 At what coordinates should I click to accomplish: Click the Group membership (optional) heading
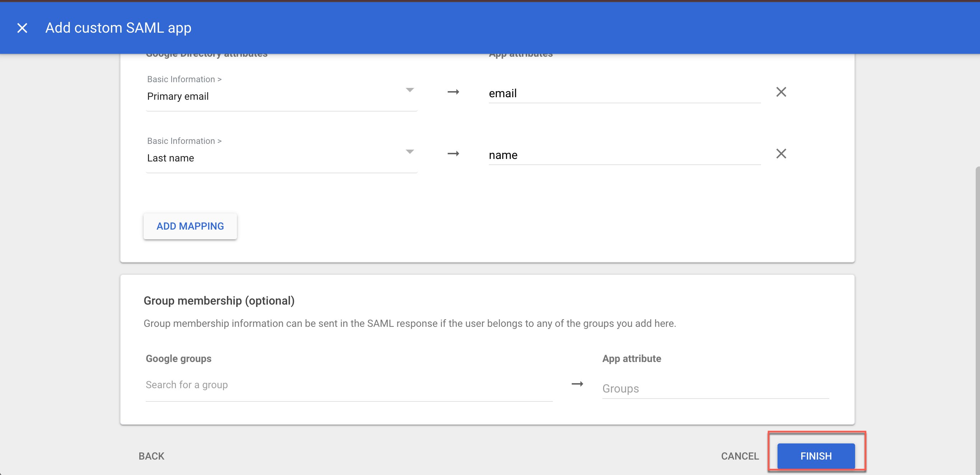(219, 300)
